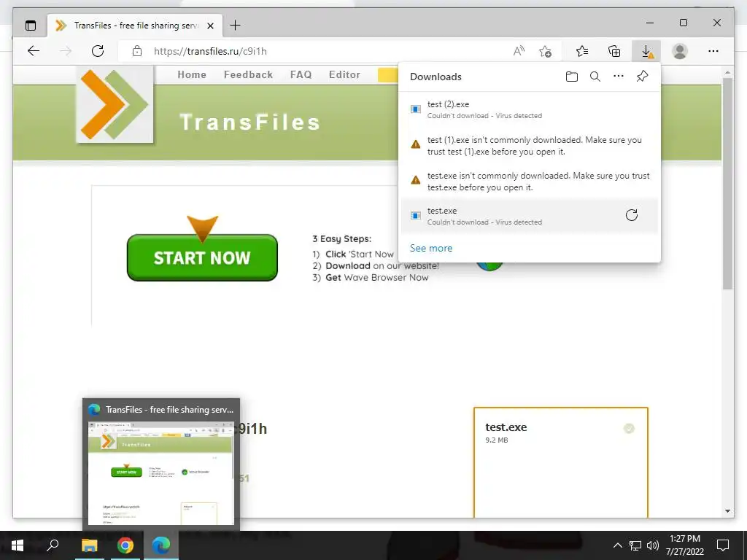Select test (2).exe download entry
This screenshot has height=560, width=747.
click(x=530, y=109)
